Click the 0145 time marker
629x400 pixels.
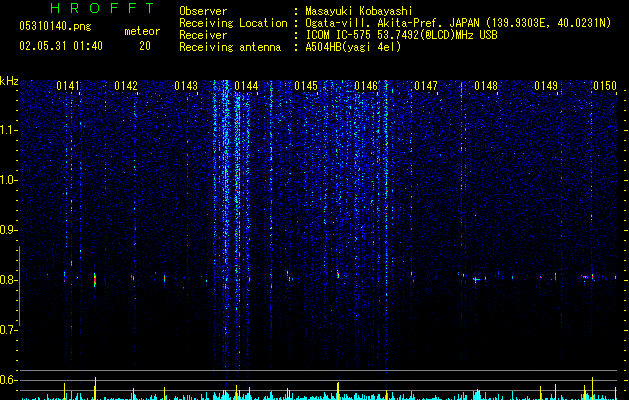[306, 86]
